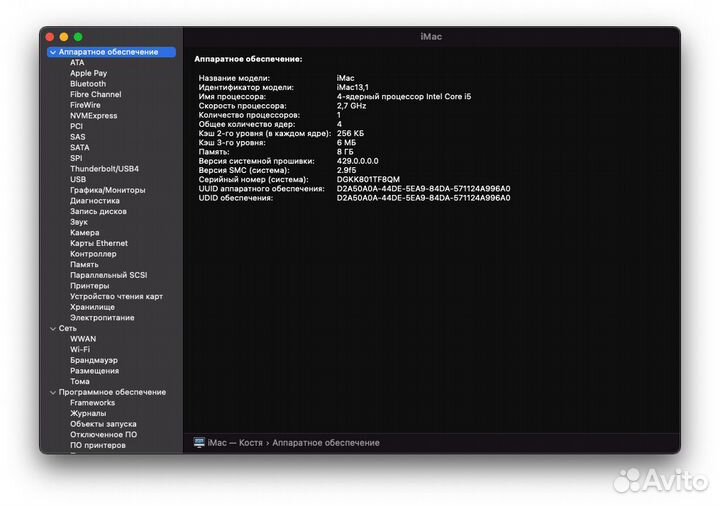
Task: Click the Аппаратное обеспечение: heading in details
Action: [248, 59]
